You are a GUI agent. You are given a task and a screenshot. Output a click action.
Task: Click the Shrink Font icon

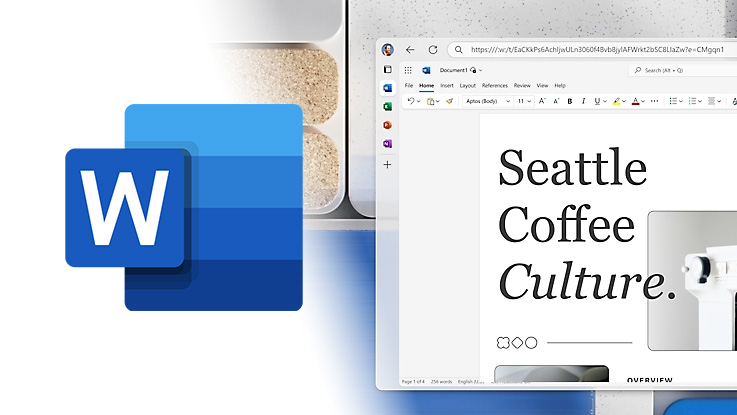coord(556,101)
